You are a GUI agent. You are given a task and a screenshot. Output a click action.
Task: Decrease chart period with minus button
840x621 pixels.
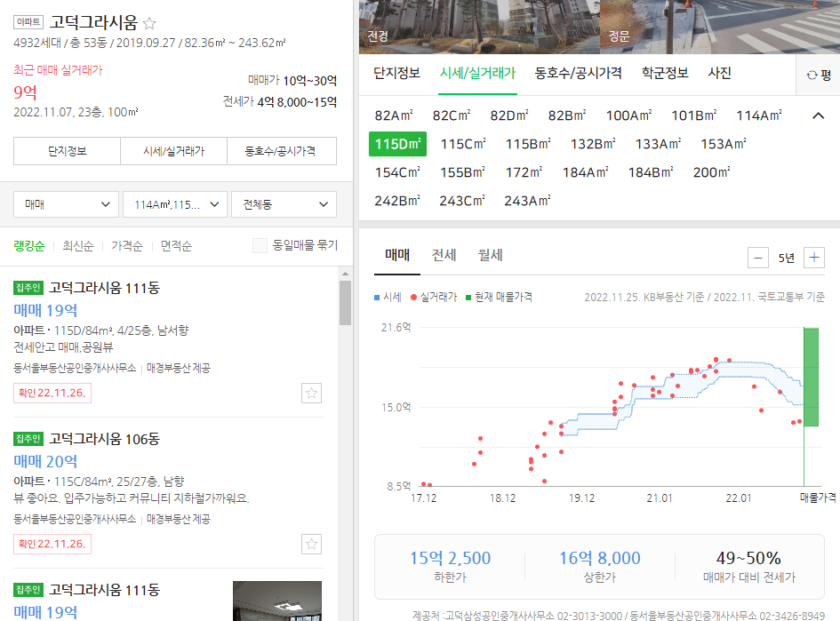(x=758, y=258)
